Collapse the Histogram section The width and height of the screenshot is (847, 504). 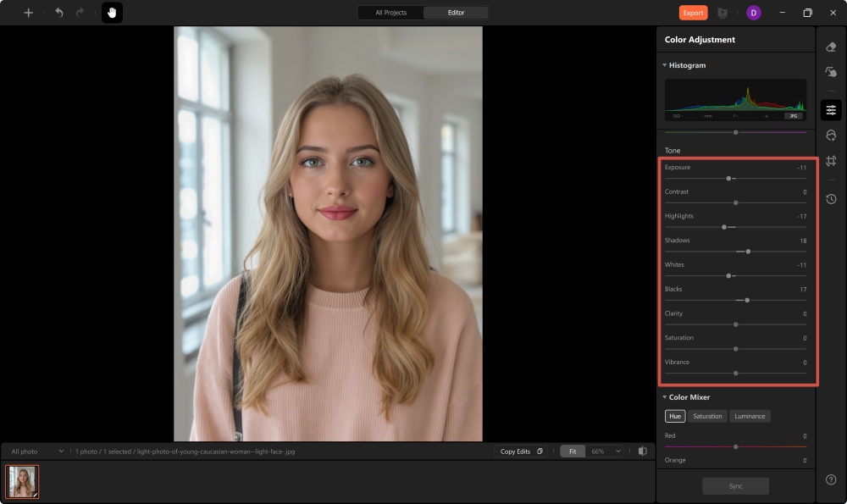(666, 65)
